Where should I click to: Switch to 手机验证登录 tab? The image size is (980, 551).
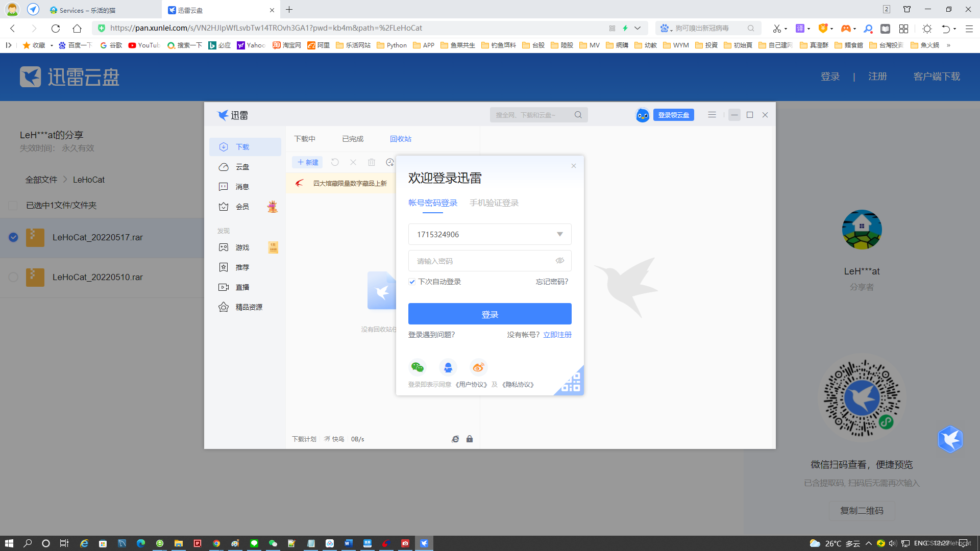click(x=494, y=203)
